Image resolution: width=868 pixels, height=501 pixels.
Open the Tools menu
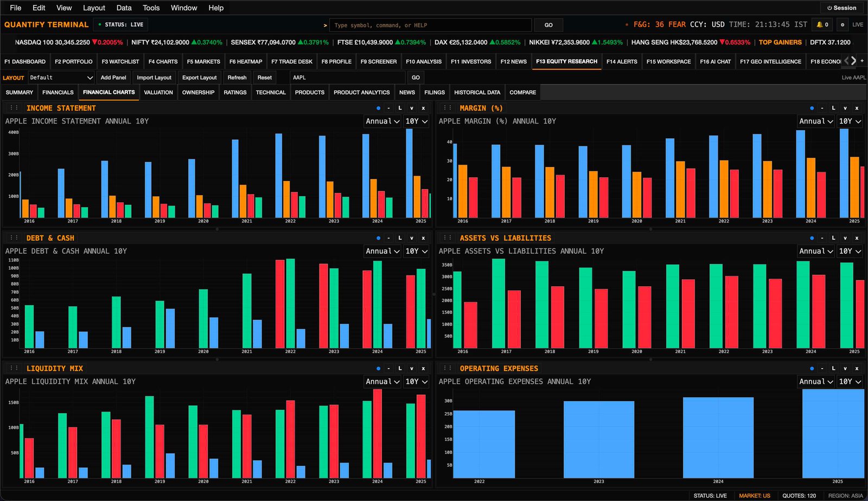coord(151,8)
